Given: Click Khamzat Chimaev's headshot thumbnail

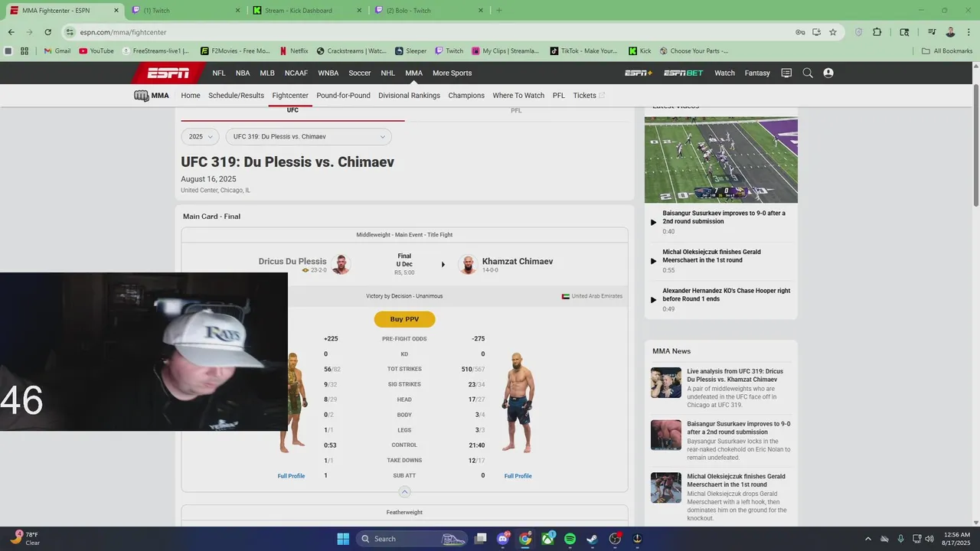Looking at the screenshot, I should pyautogui.click(x=467, y=265).
